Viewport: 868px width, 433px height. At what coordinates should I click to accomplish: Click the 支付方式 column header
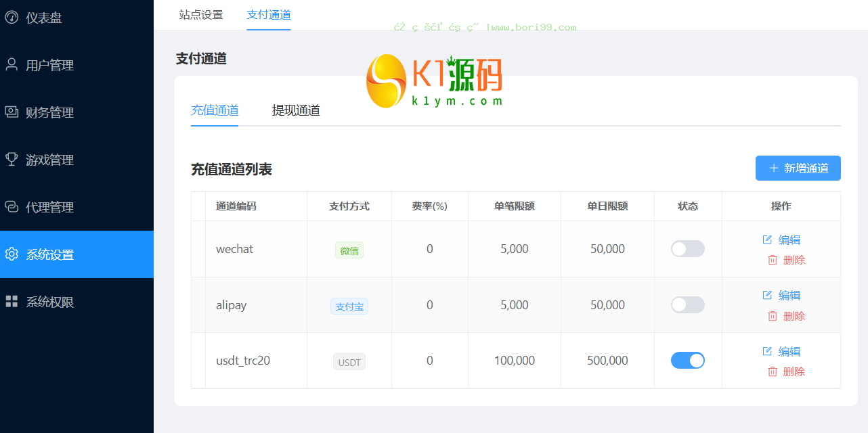click(349, 206)
